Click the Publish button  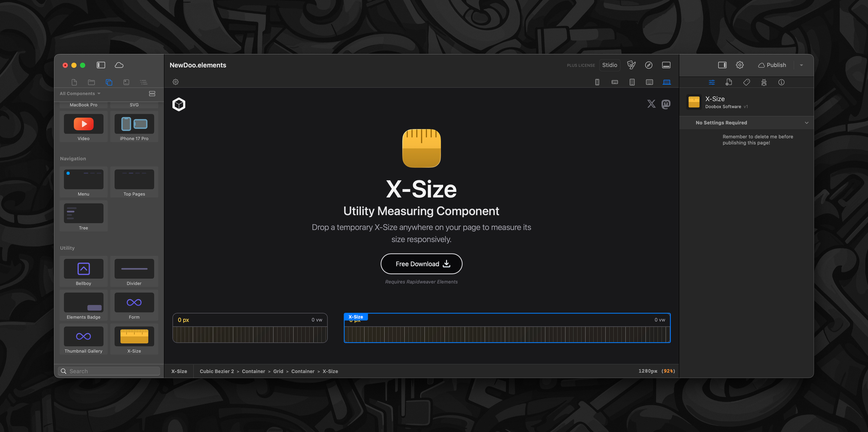pos(772,65)
